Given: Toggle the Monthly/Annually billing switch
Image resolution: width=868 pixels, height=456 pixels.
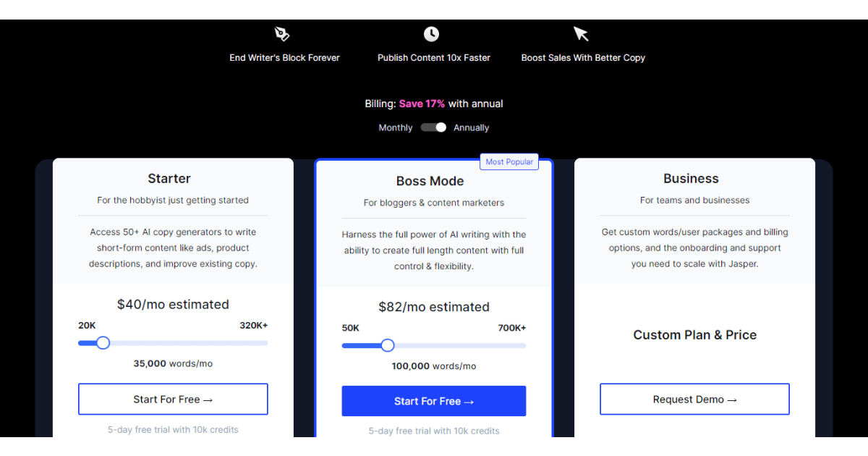Looking at the screenshot, I should click(433, 127).
